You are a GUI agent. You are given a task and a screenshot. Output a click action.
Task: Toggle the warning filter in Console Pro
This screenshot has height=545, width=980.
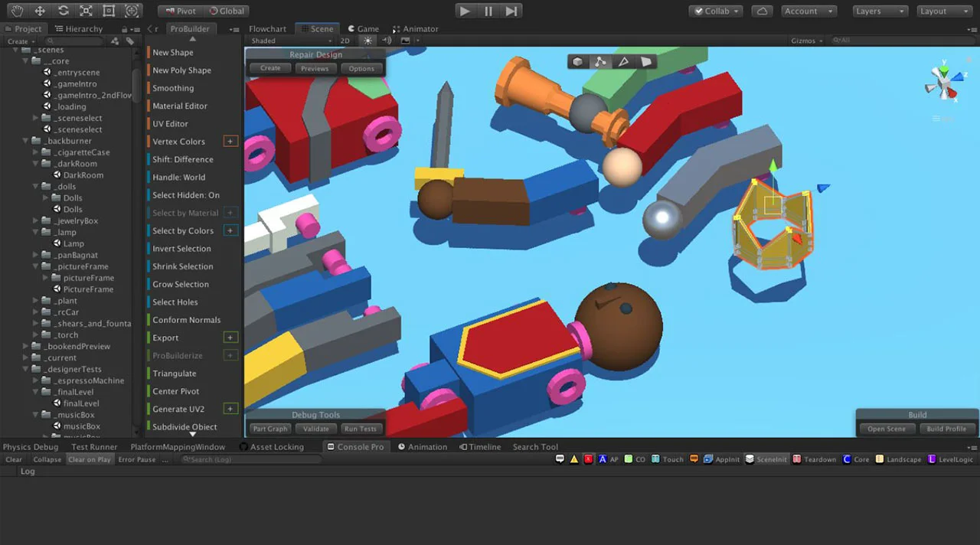coord(574,459)
